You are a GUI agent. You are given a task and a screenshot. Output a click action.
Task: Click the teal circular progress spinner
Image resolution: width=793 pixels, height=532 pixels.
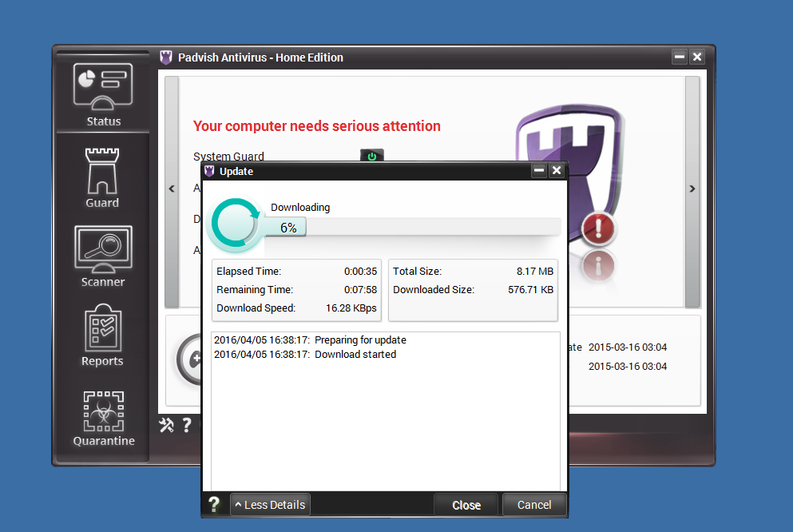point(235,223)
